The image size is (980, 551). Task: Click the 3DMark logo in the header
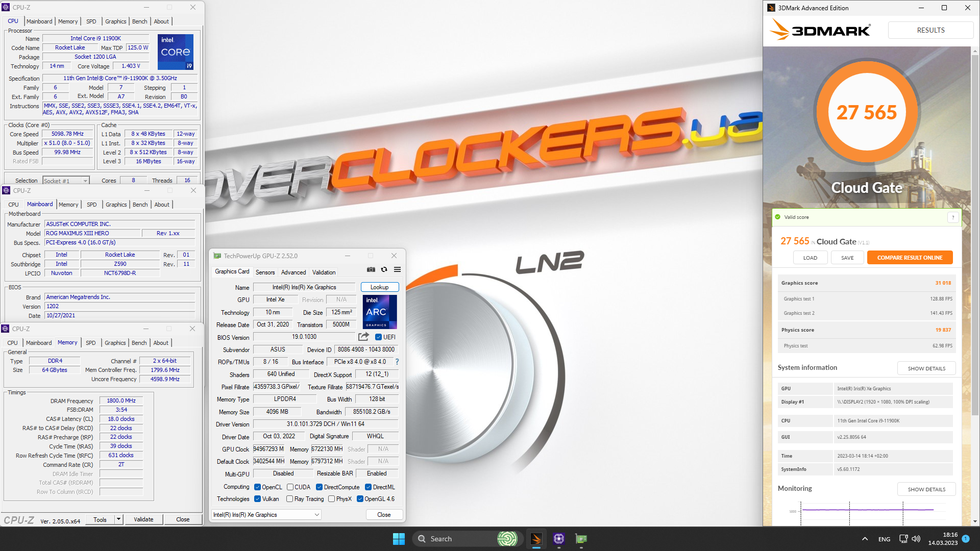820,30
